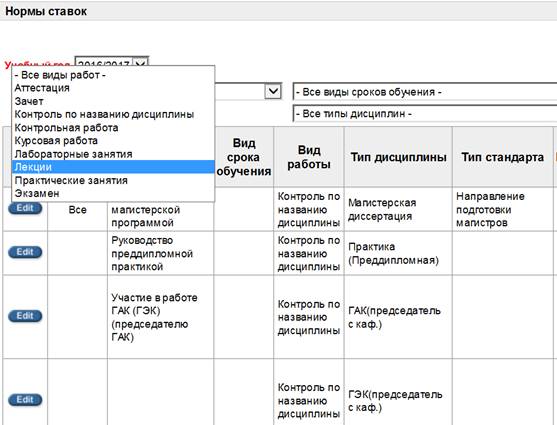
Task: Select 'Экзамен' in the dropdown list
Action: [113, 193]
